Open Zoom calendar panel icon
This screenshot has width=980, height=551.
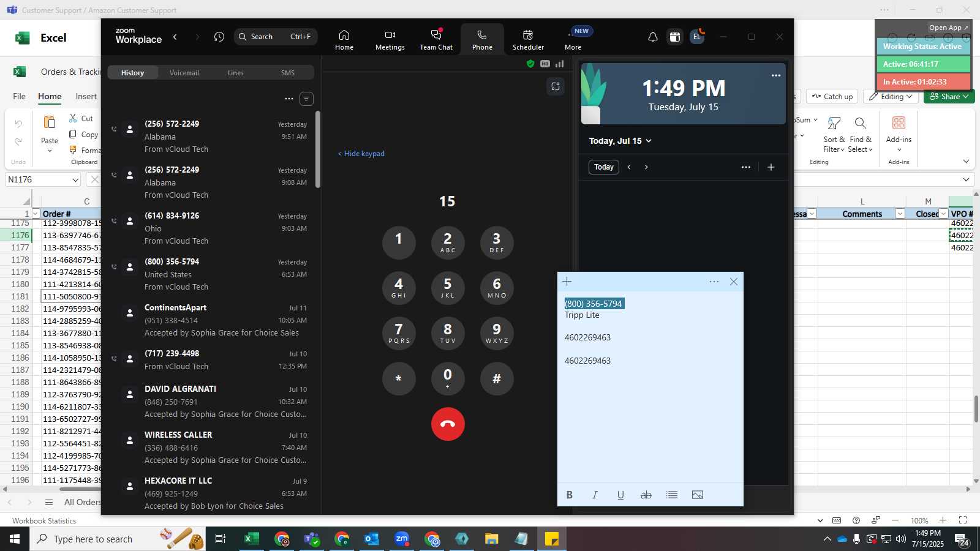pyautogui.click(x=674, y=37)
